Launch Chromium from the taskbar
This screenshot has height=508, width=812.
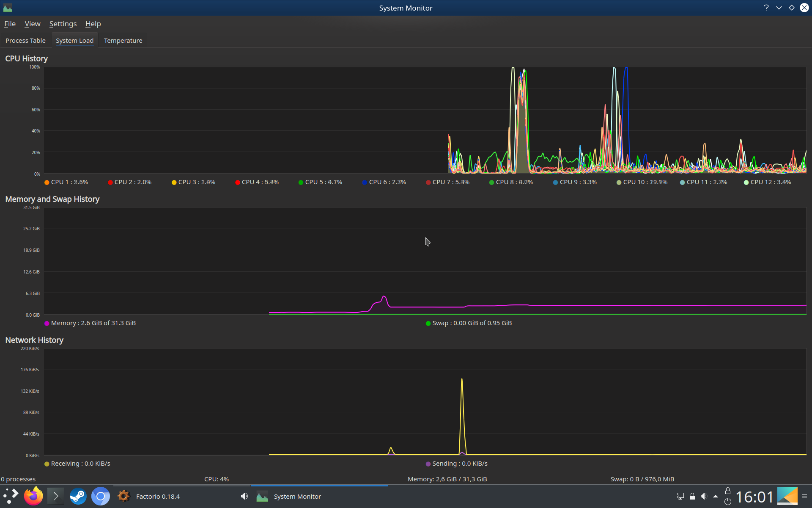point(101,496)
